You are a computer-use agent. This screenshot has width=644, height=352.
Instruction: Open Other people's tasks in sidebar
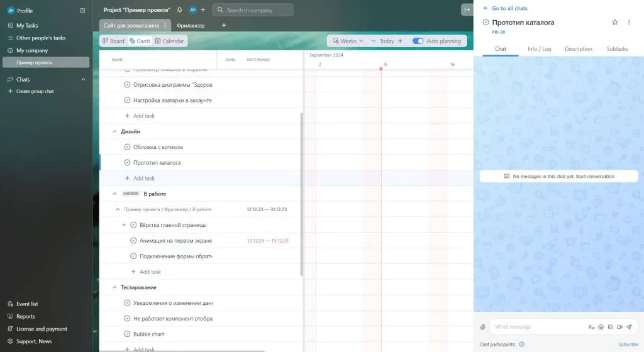(36, 38)
